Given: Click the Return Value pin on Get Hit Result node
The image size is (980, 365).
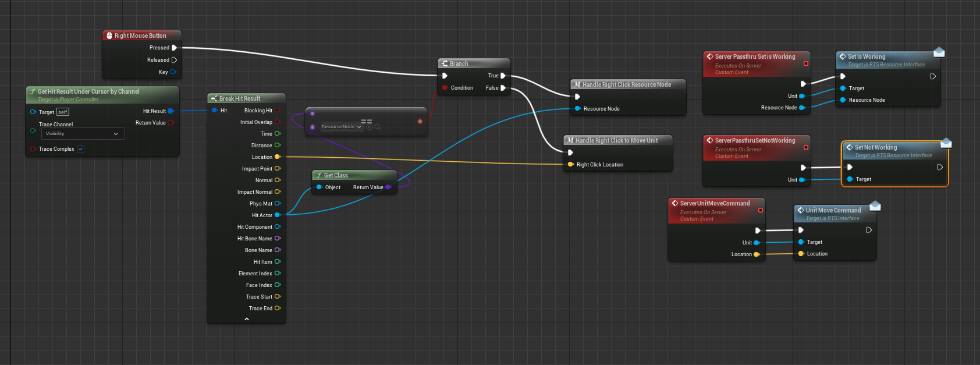Looking at the screenshot, I should coord(171,123).
